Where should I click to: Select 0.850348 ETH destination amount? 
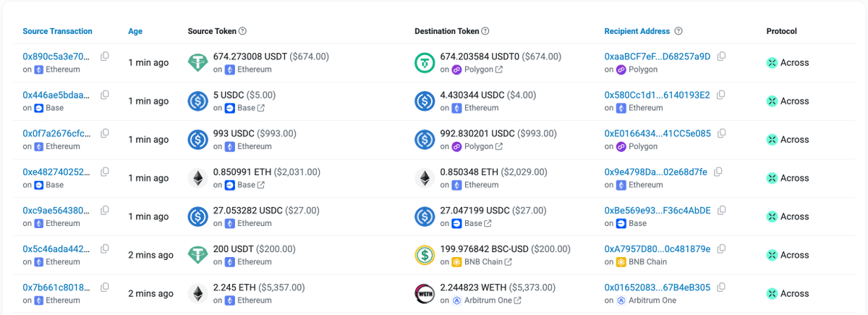point(469,172)
